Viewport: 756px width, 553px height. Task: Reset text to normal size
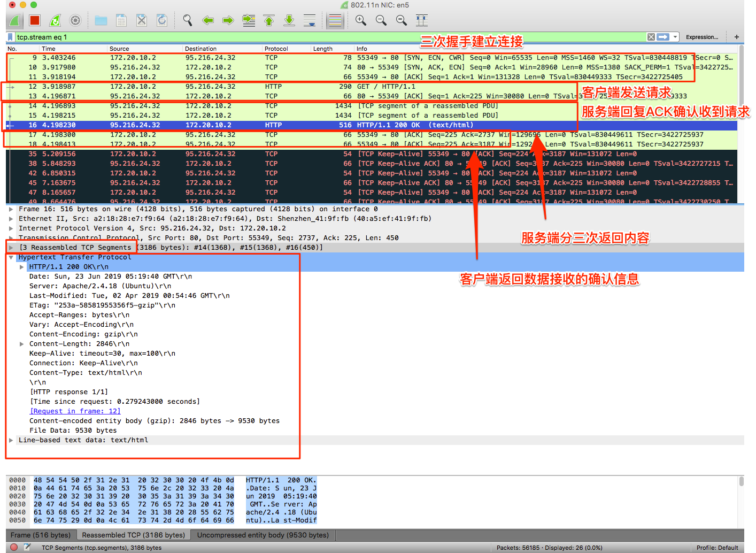(402, 21)
